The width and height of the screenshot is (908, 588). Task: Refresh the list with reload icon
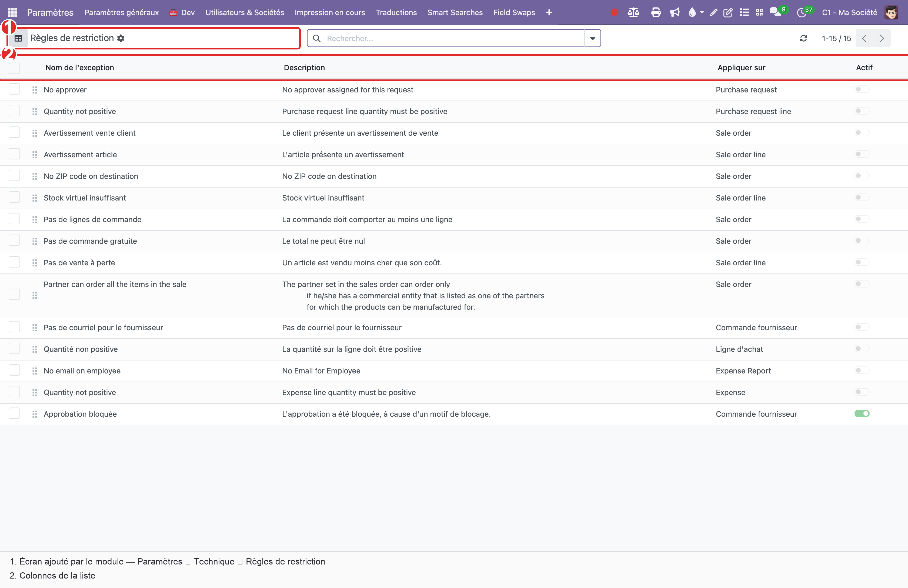pos(803,38)
